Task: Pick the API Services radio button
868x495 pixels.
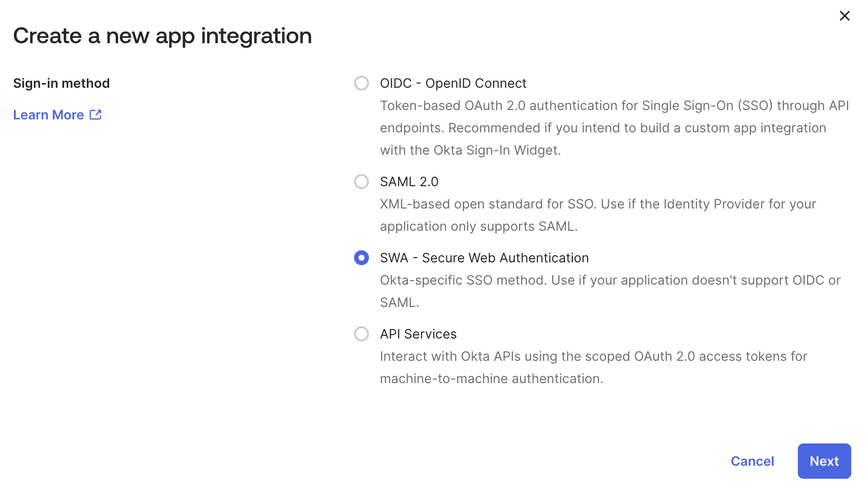Action: point(361,334)
